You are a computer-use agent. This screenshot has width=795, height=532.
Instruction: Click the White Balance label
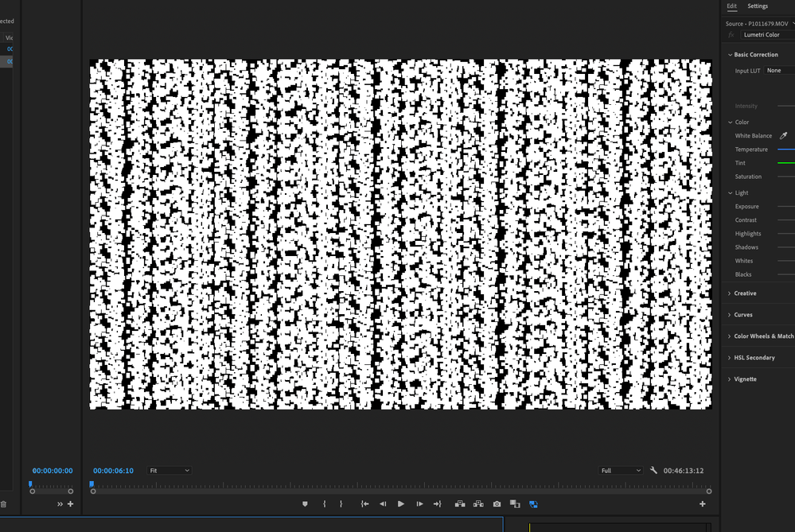tap(754, 136)
